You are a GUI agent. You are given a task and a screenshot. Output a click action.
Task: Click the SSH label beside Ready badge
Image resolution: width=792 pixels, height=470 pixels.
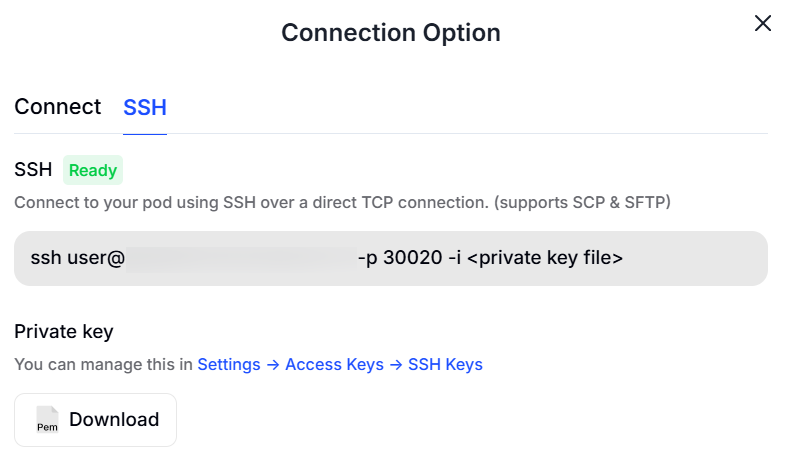pos(33,170)
